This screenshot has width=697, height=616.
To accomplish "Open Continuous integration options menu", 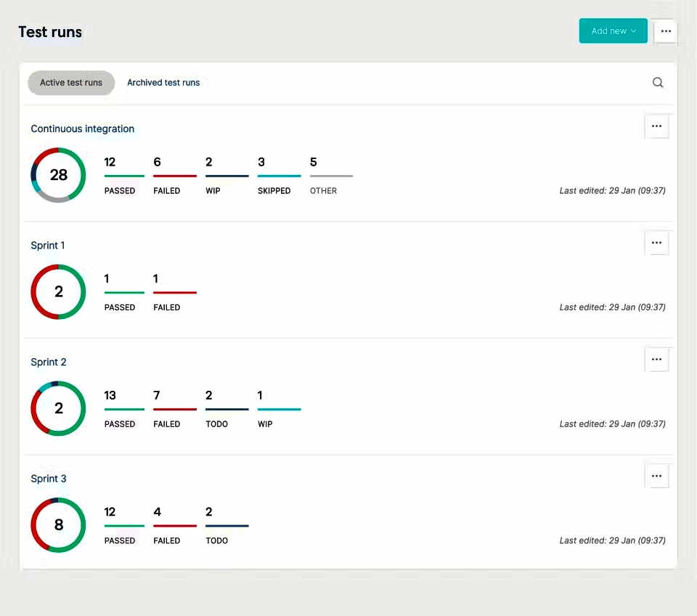I will (656, 126).
